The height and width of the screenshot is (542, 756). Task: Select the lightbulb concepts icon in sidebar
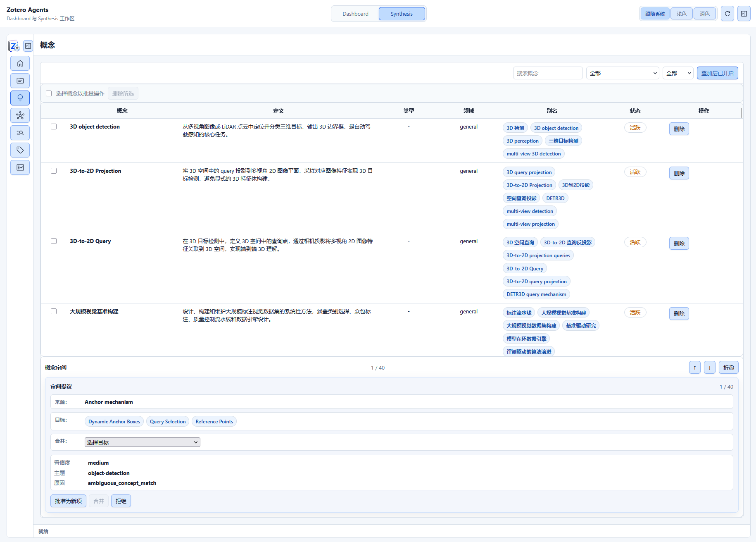(x=20, y=98)
